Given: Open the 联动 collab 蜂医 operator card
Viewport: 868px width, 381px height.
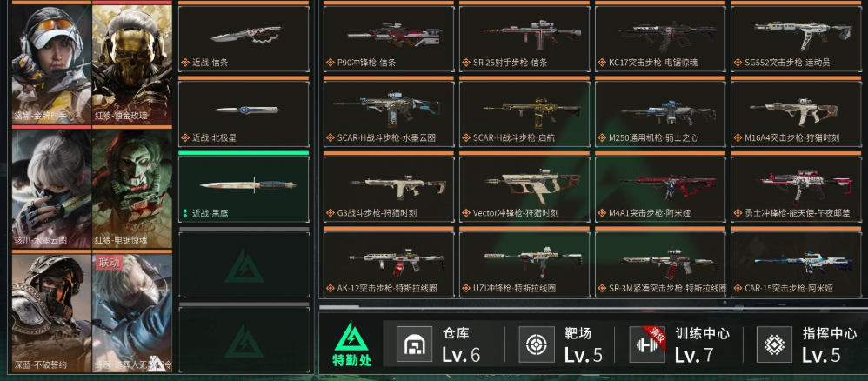Looking at the screenshot, I should click(x=132, y=313).
